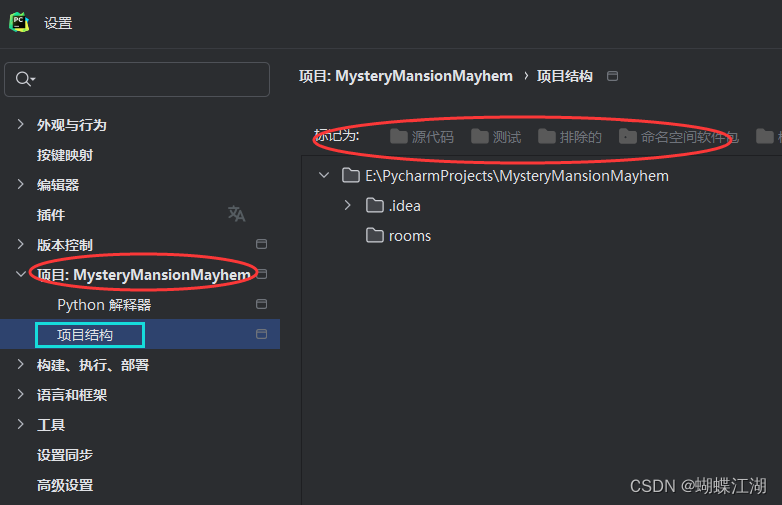Click the folder icon of the rooms directory
Screen dimensions: 782x505
pyautogui.click(x=375, y=236)
